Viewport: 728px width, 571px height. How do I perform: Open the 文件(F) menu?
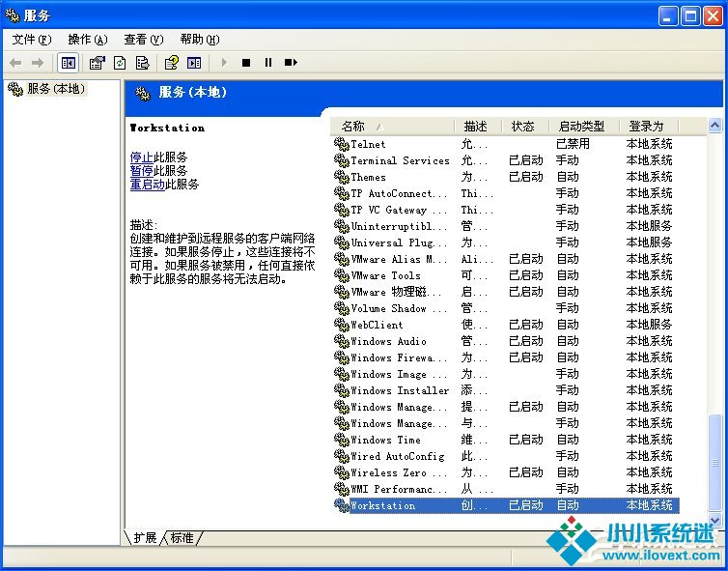click(32, 40)
